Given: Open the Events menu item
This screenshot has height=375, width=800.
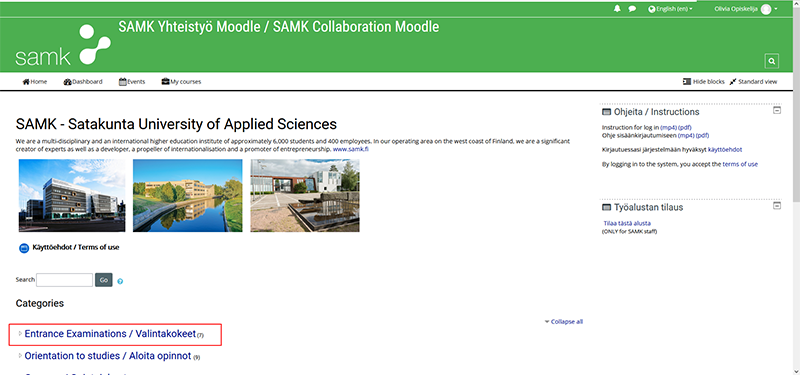Looking at the screenshot, I should [132, 82].
